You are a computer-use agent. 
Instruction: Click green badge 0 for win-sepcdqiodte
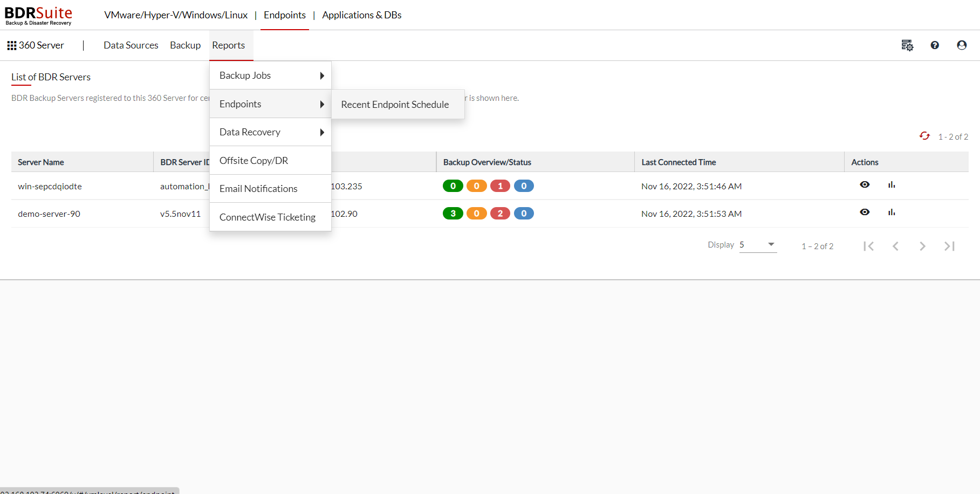tap(453, 186)
